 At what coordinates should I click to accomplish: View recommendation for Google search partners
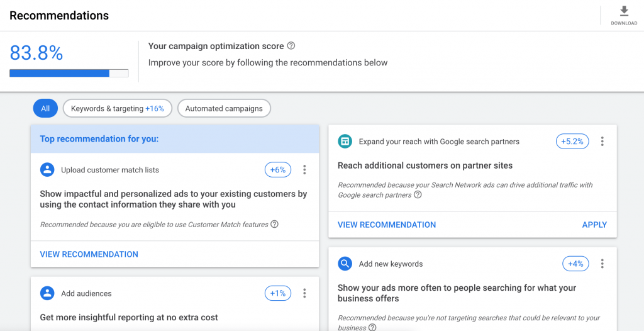coord(386,225)
